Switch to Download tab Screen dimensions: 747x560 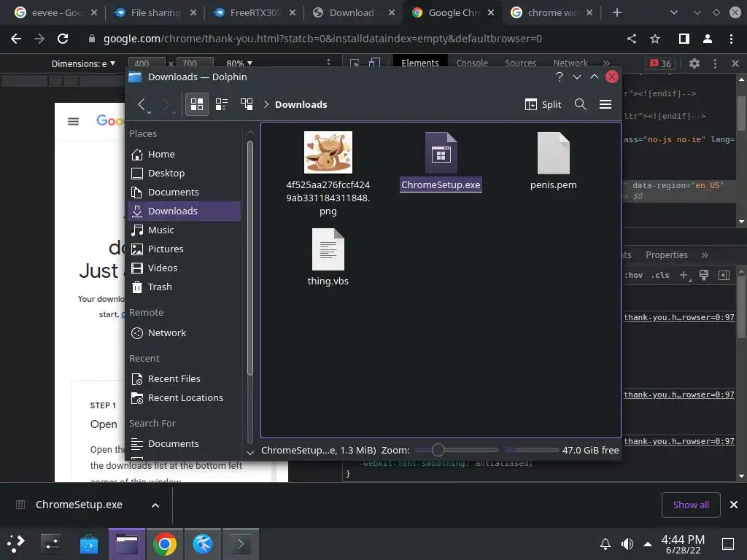pos(353,13)
